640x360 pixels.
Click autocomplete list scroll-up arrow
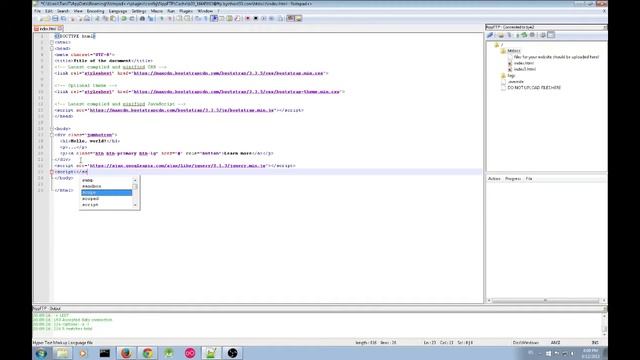click(135, 180)
